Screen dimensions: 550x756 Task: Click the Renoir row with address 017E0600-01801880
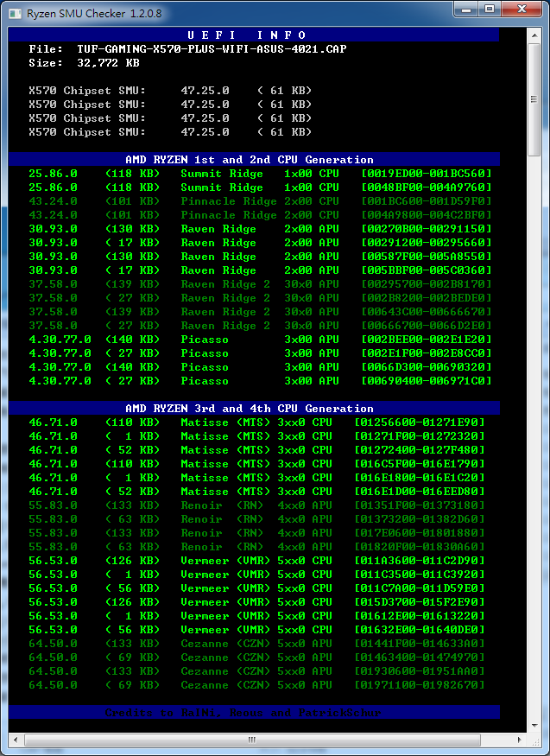(256, 533)
